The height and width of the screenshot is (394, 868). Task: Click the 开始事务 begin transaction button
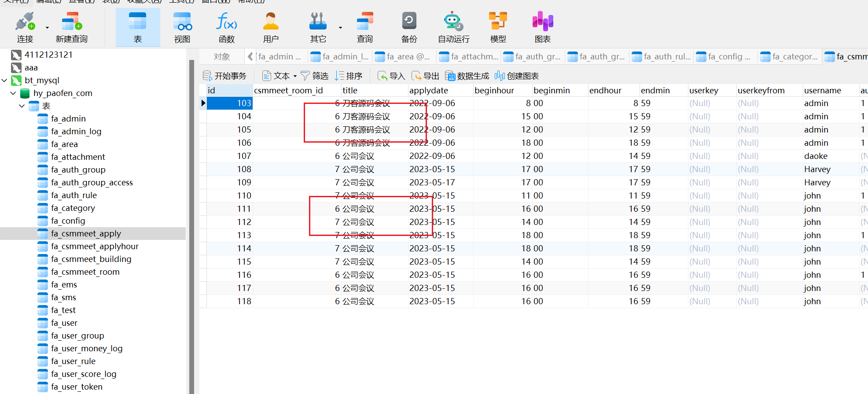coord(224,76)
